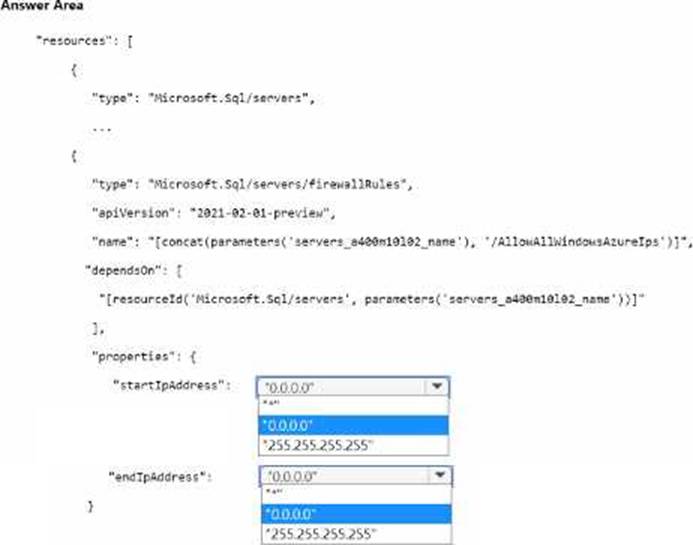Viewport: 693px width, 545px height.
Task: Click the AllowAllWindowsAzureIps name line
Action: point(392,242)
